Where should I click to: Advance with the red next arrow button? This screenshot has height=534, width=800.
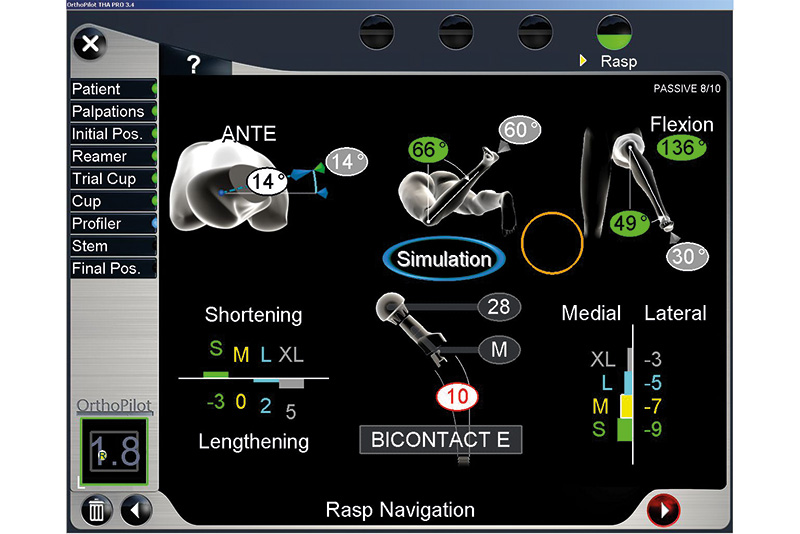click(663, 510)
